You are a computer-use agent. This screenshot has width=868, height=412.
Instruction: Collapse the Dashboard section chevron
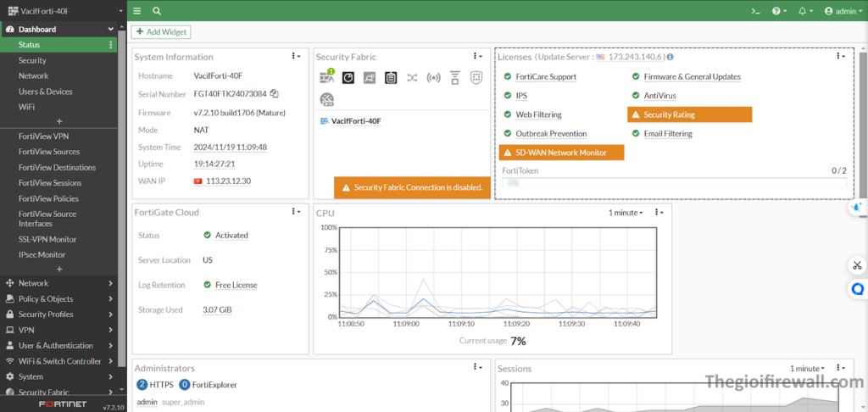point(111,30)
